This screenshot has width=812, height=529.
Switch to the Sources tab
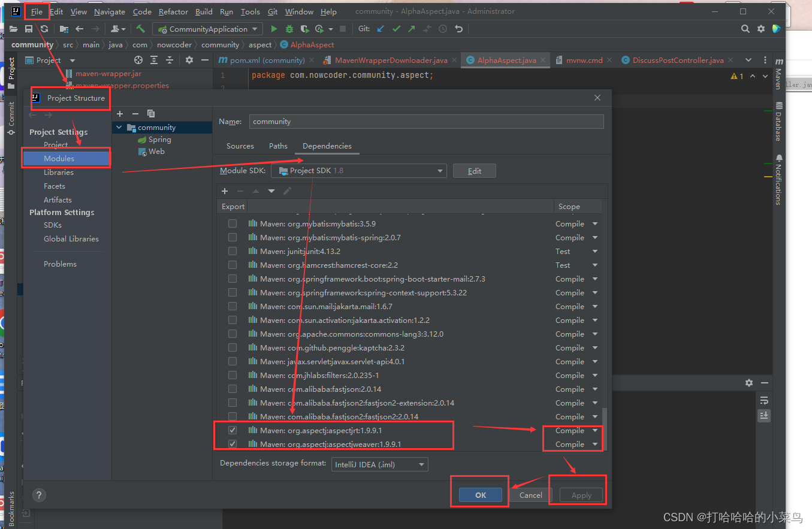tap(240, 146)
